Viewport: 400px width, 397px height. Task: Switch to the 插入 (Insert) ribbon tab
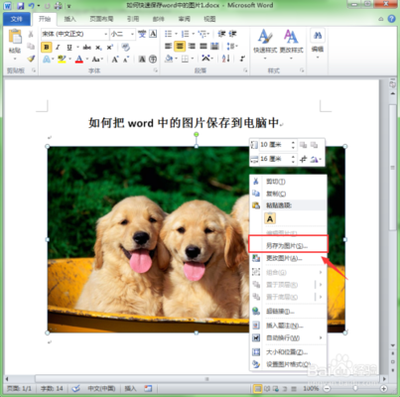tap(70, 19)
